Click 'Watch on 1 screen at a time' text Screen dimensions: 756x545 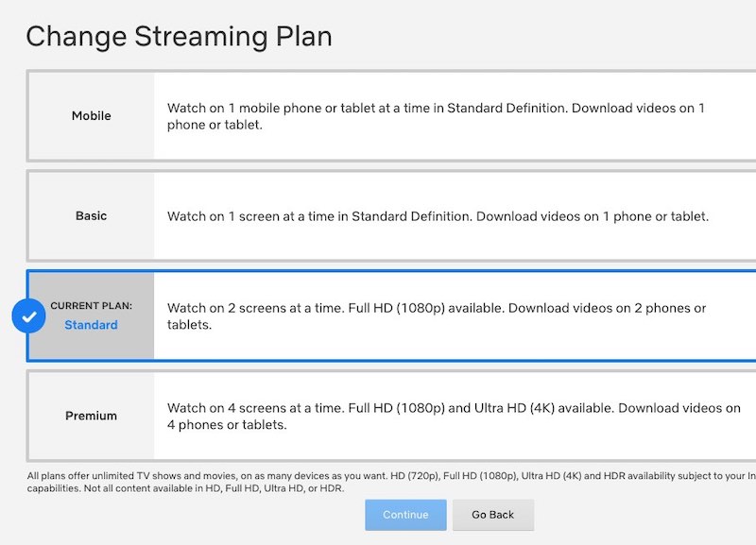pyautogui.click(x=253, y=216)
